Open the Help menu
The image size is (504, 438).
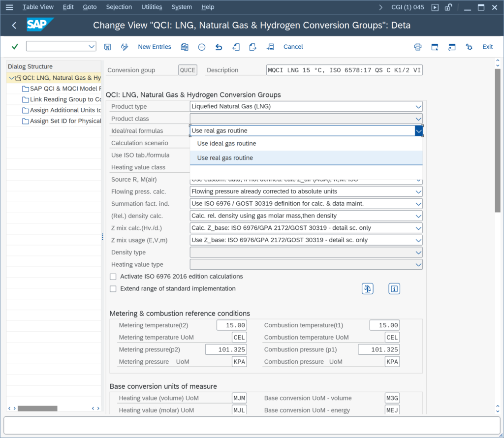[208, 7]
